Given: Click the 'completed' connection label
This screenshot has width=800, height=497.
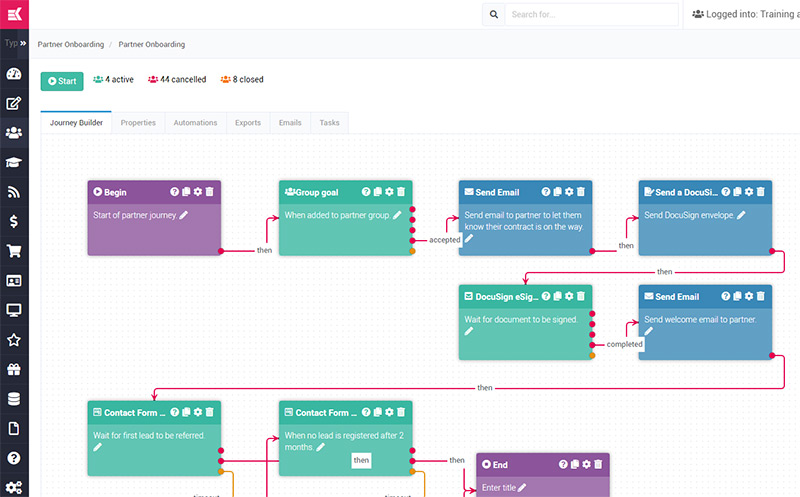Looking at the screenshot, I should 624,344.
